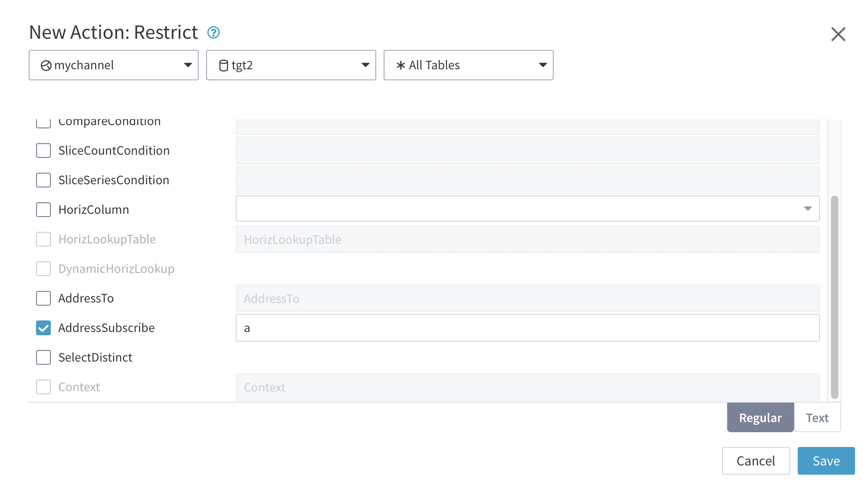Open the HorizColumn value dropdown
Image resolution: width=868 pixels, height=495 pixels.
point(807,209)
